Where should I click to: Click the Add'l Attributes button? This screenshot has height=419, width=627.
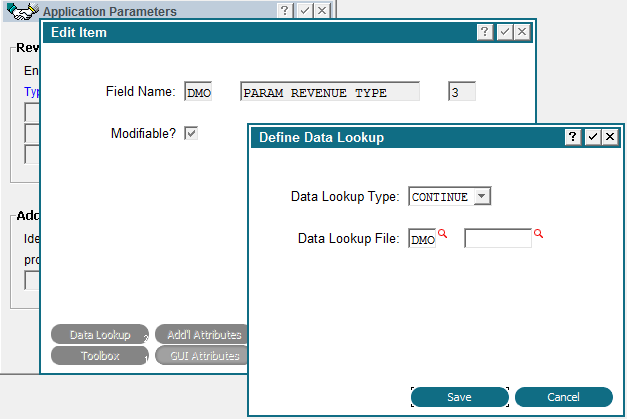(202, 334)
